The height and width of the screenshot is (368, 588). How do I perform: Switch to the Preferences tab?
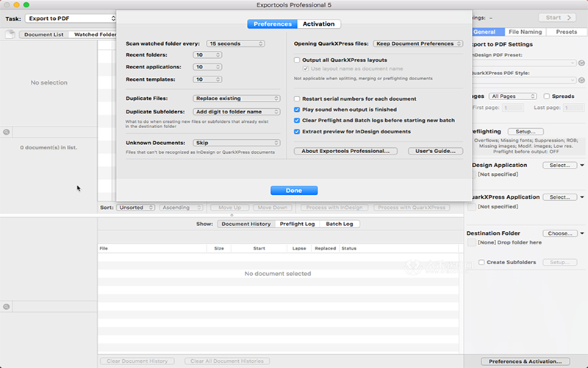pos(272,24)
